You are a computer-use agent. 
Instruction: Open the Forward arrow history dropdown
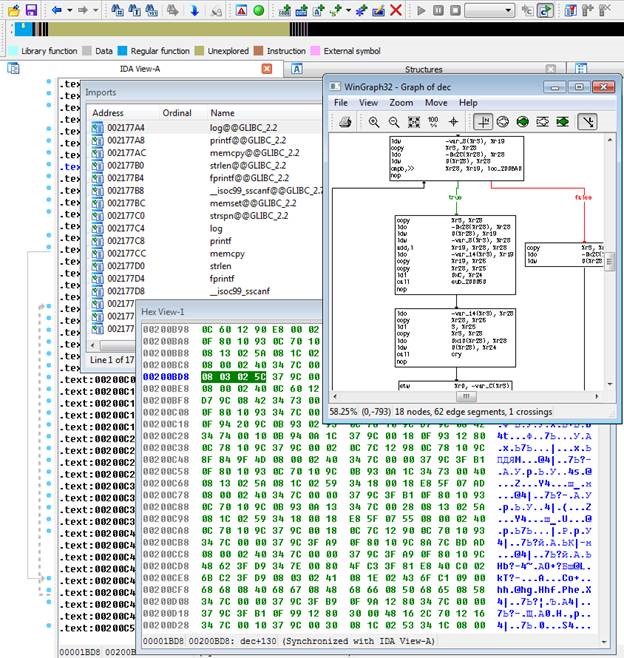point(95,10)
